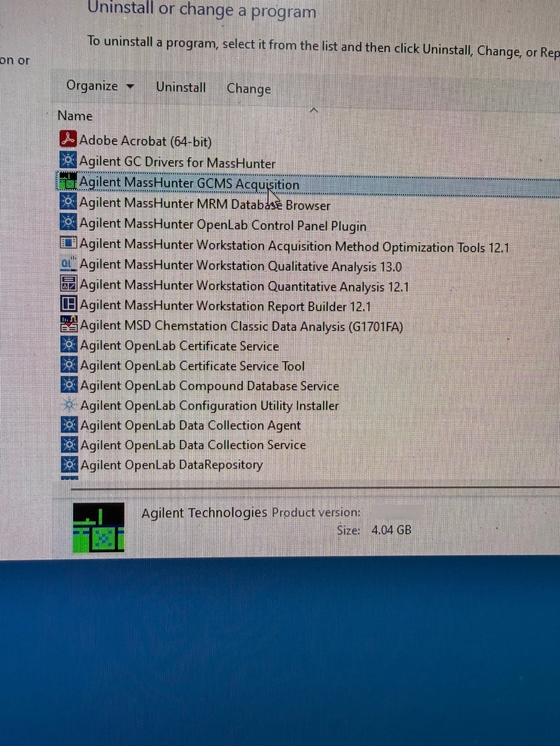The height and width of the screenshot is (746, 560).
Task: Click the OpenLab Data Collection Agent icon
Action: tap(69, 424)
